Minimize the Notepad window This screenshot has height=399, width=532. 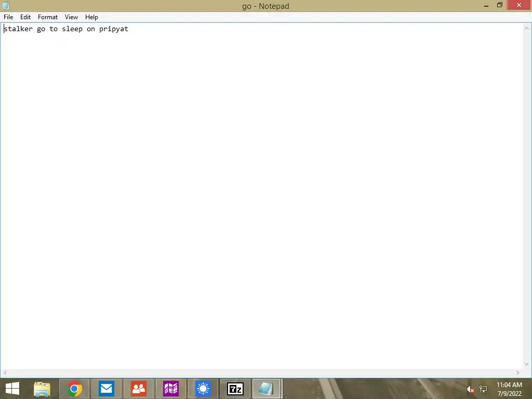tap(486, 5)
